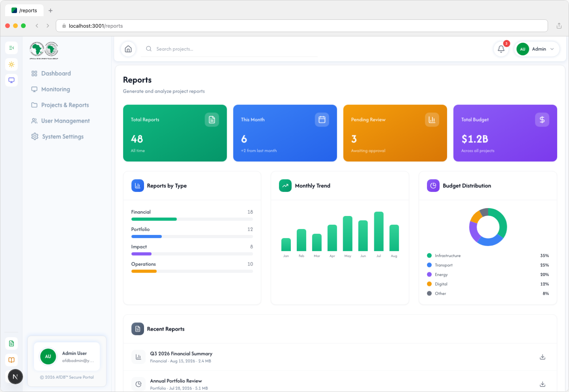The height and width of the screenshot is (392, 569).
Task: Collapse the sidebar with the toggle icon
Action: point(11,48)
